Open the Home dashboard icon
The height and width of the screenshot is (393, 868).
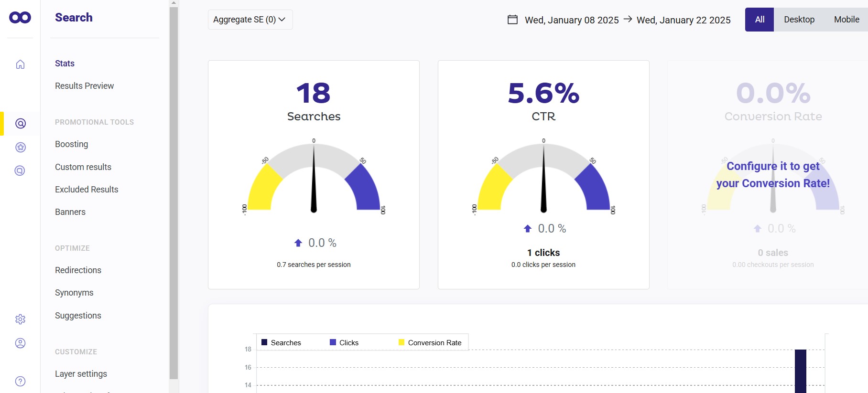(x=20, y=64)
